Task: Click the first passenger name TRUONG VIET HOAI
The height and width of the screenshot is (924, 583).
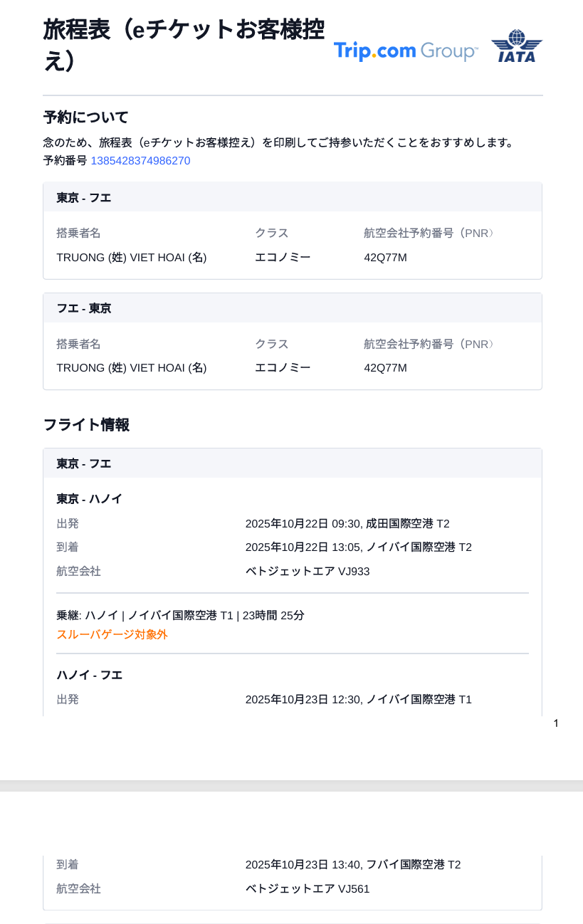Action: coord(132,257)
